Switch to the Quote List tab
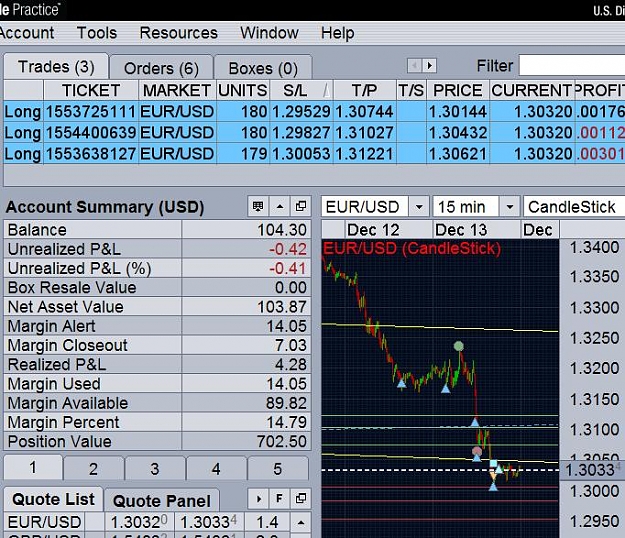The height and width of the screenshot is (538, 625). coord(53,499)
